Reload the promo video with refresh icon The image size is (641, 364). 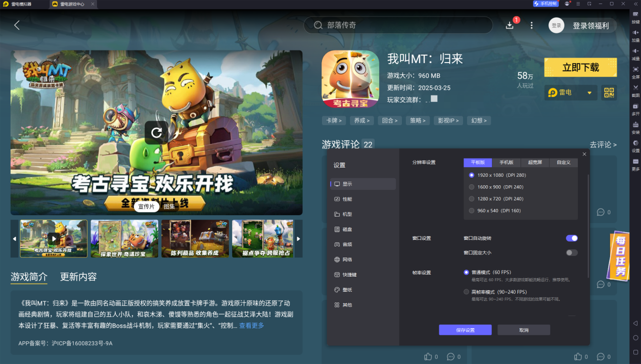tap(156, 133)
